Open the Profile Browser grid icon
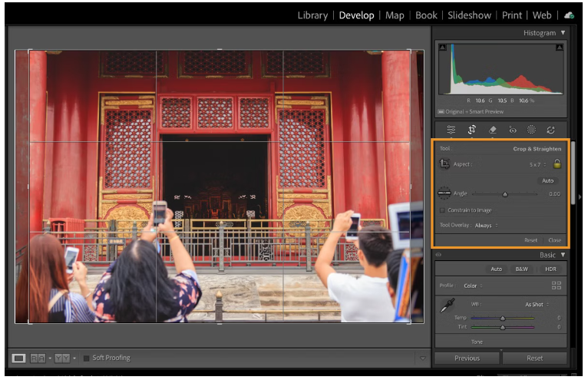 [x=557, y=286]
